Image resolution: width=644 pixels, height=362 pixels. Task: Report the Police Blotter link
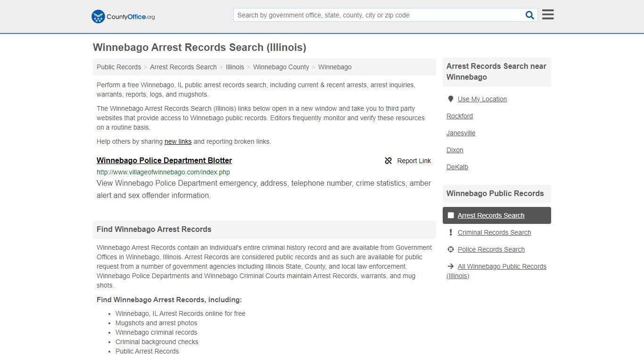click(x=408, y=161)
